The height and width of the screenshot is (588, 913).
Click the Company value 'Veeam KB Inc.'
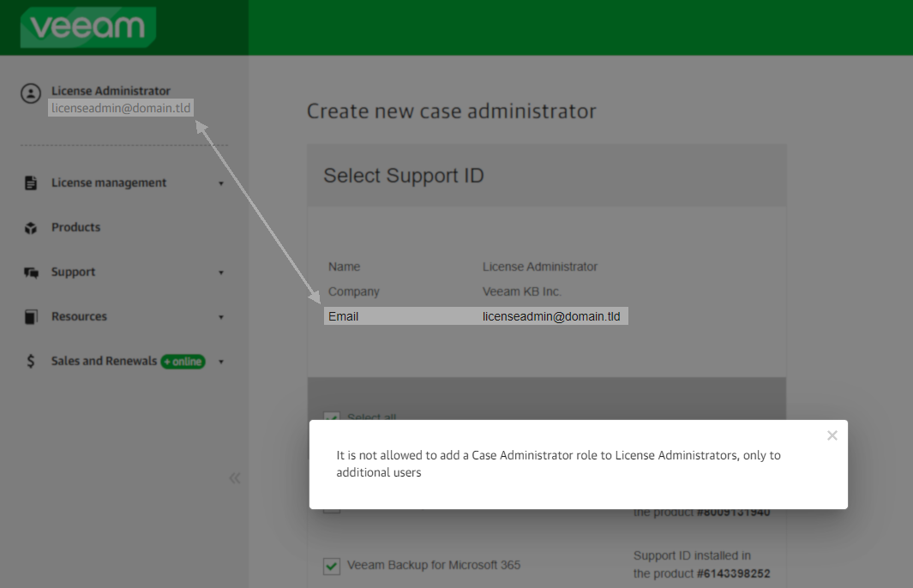pos(522,291)
